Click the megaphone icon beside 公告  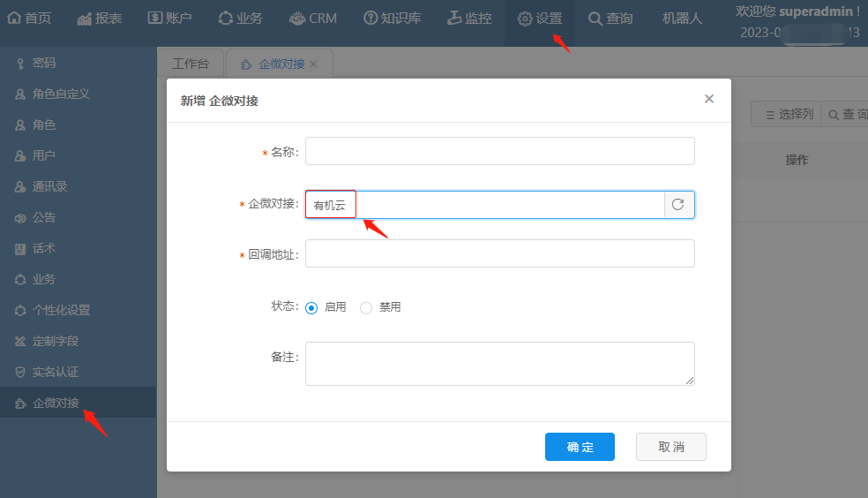(x=20, y=218)
